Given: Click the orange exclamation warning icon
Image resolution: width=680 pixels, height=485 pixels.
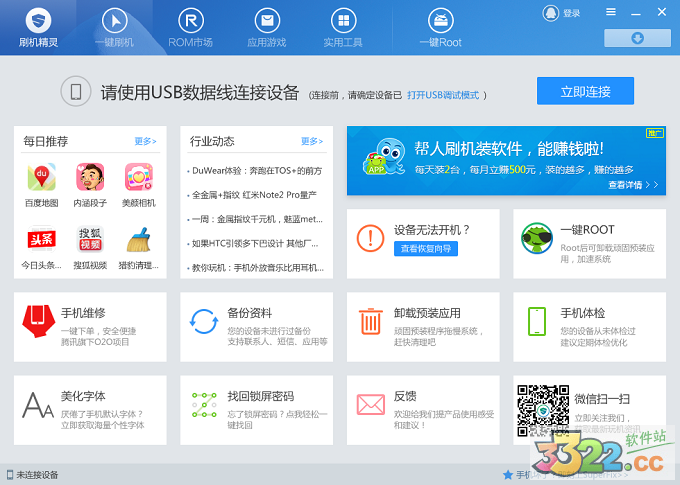Looking at the screenshot, I should (x=370, y=238).
